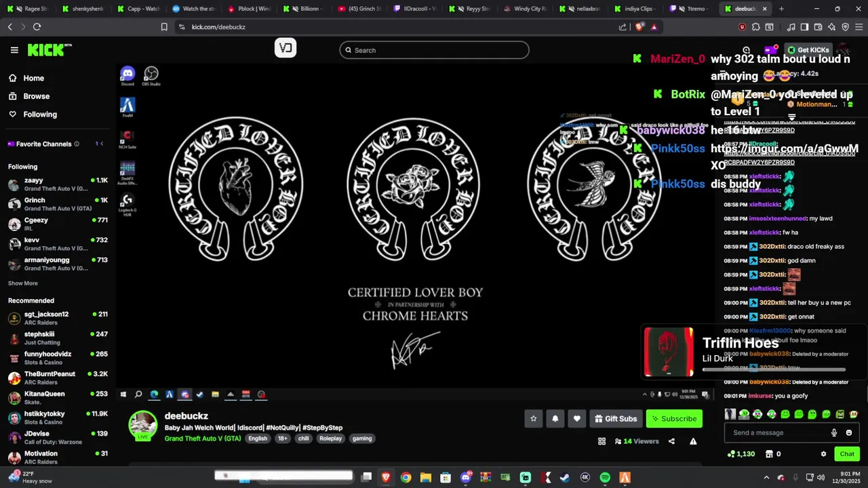Click the Get KICKs button

[x=808, y=50]
